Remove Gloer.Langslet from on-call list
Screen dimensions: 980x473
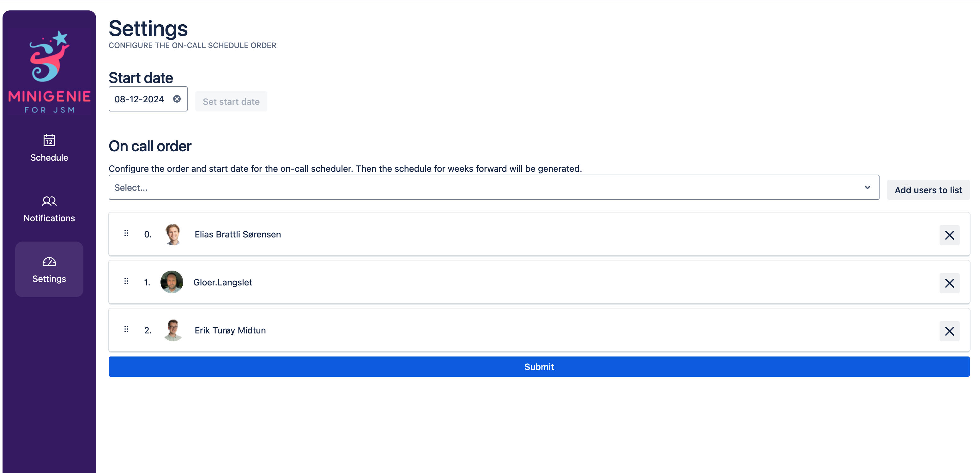[949, 283]
